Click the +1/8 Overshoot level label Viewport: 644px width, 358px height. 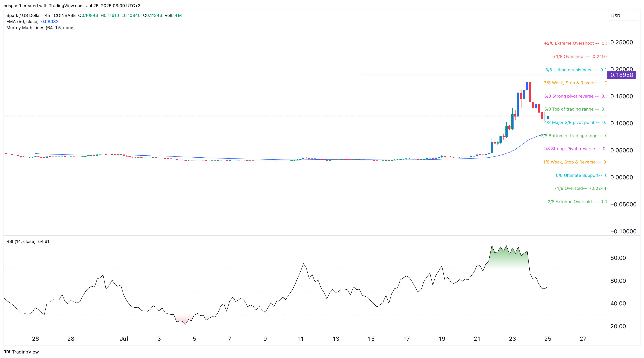pos(579,57)
